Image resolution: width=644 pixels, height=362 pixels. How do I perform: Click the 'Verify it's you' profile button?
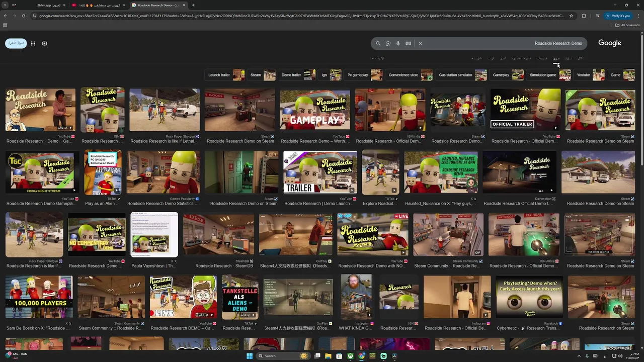click(618, 16)
